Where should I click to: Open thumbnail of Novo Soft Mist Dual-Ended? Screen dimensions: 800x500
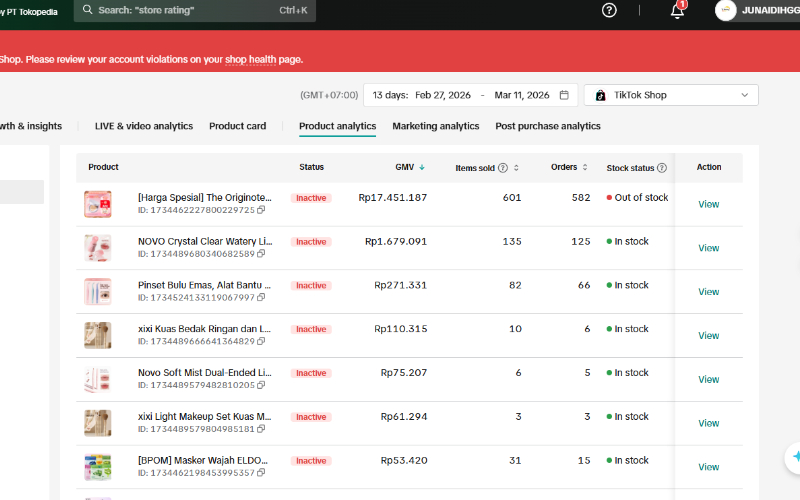point(97,380)
